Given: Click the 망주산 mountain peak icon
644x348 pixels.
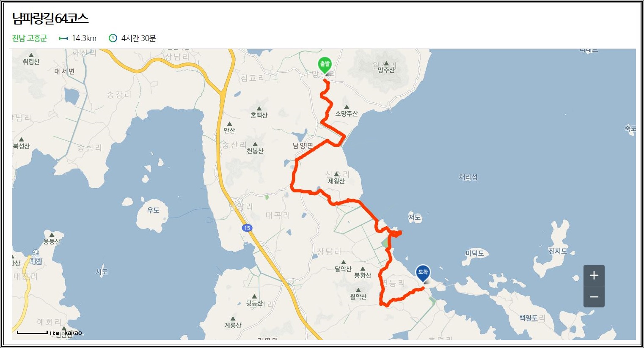Looking at the screenshot, I should coord(386,63).
